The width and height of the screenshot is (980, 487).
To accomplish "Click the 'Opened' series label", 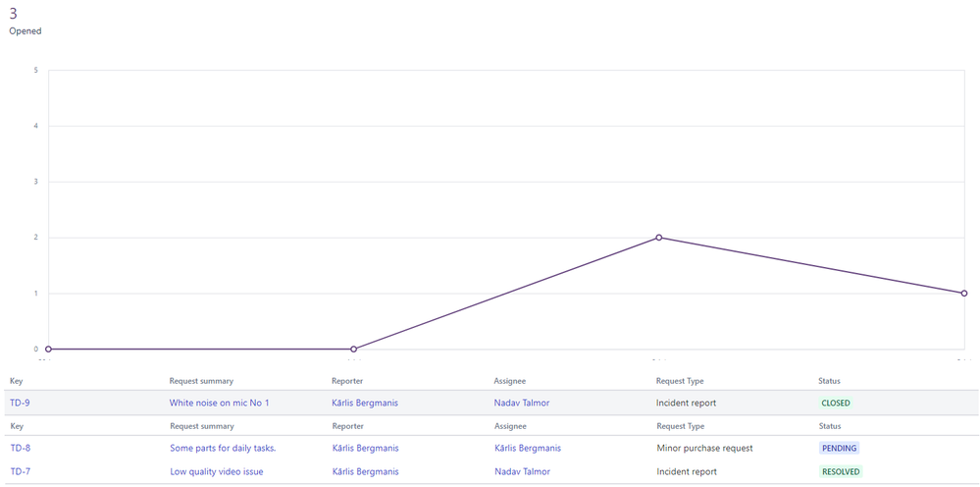I will tap(25, 30).
